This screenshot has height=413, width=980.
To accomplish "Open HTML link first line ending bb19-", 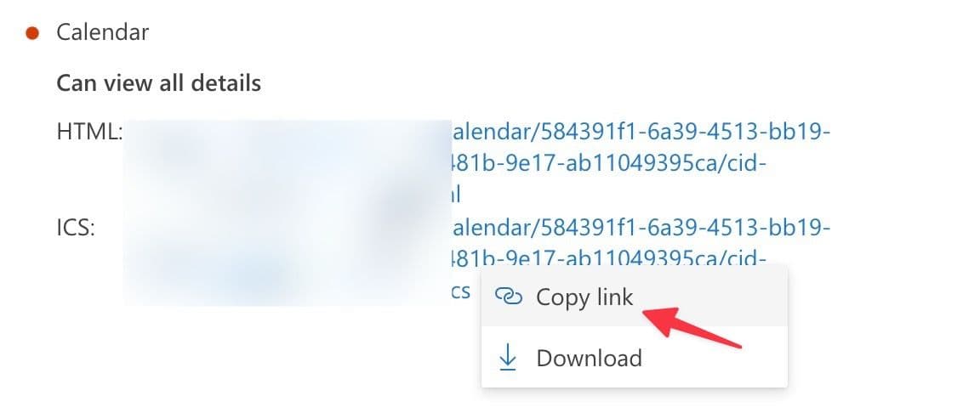I will (641, 133).
